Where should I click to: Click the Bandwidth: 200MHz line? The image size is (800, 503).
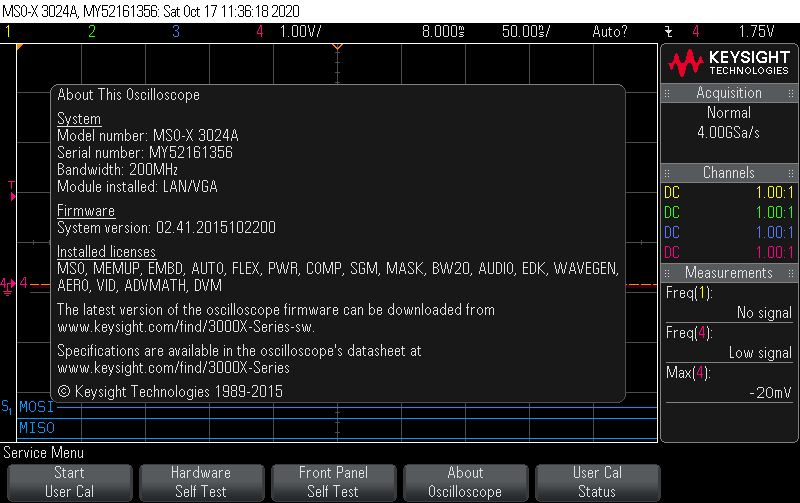[117, 170]
